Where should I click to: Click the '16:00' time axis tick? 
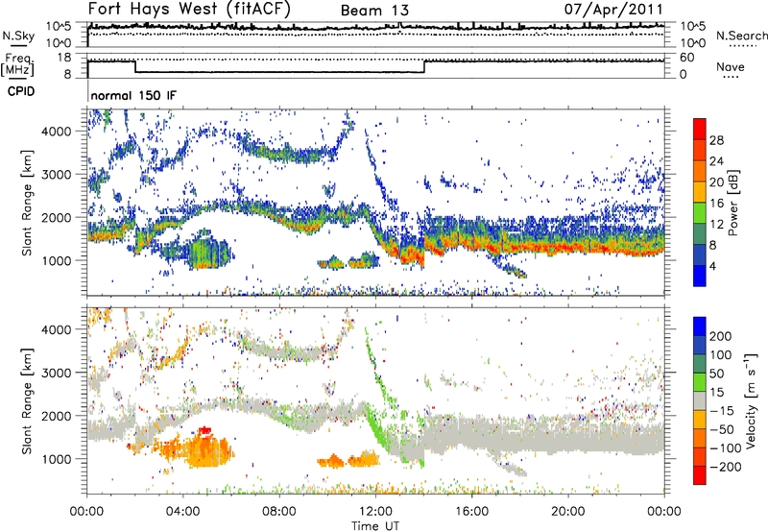[x=471, y=512]
